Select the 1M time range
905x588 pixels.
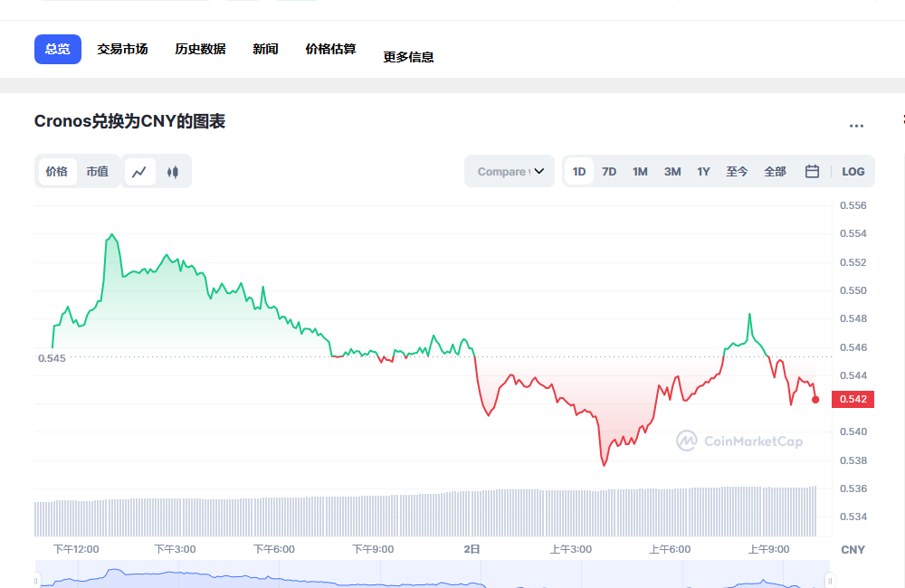pyautogui.click(x=640, y=171)
